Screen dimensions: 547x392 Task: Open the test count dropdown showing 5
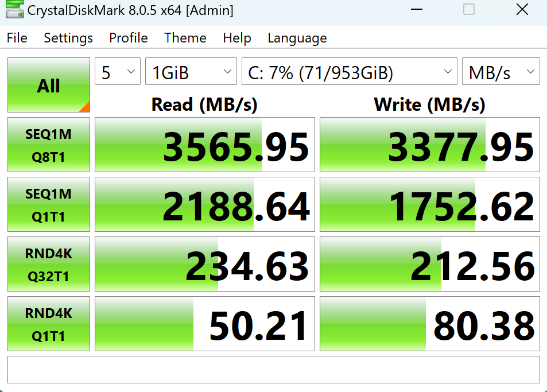point(118,71)
